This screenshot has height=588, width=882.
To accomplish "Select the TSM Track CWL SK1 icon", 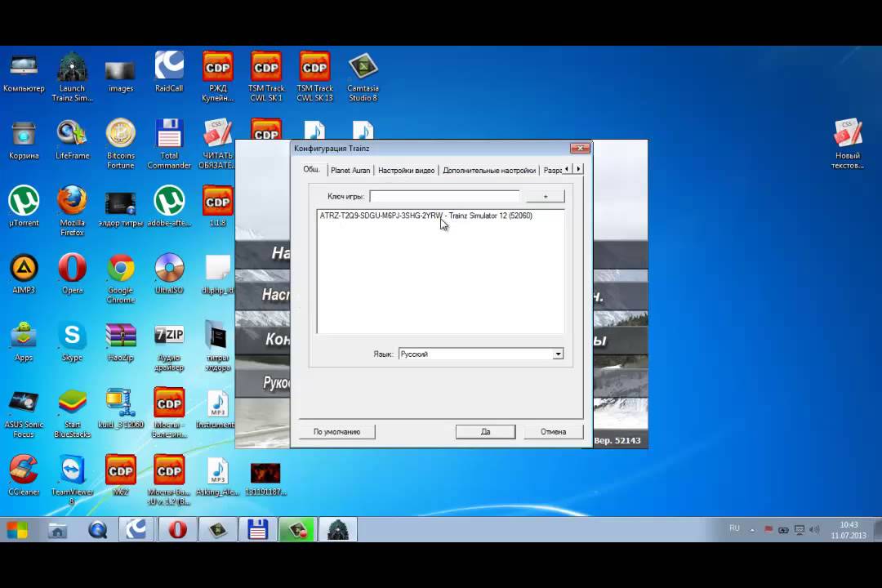I will tap(266, 77).
